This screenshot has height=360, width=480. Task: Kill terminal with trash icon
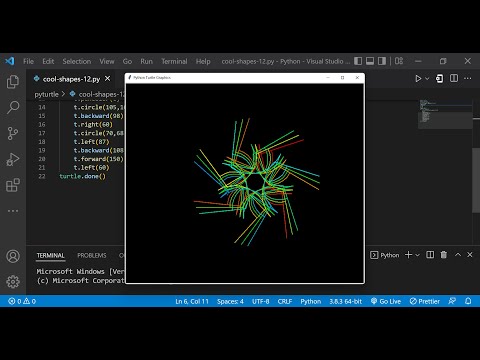click(444, 255)
